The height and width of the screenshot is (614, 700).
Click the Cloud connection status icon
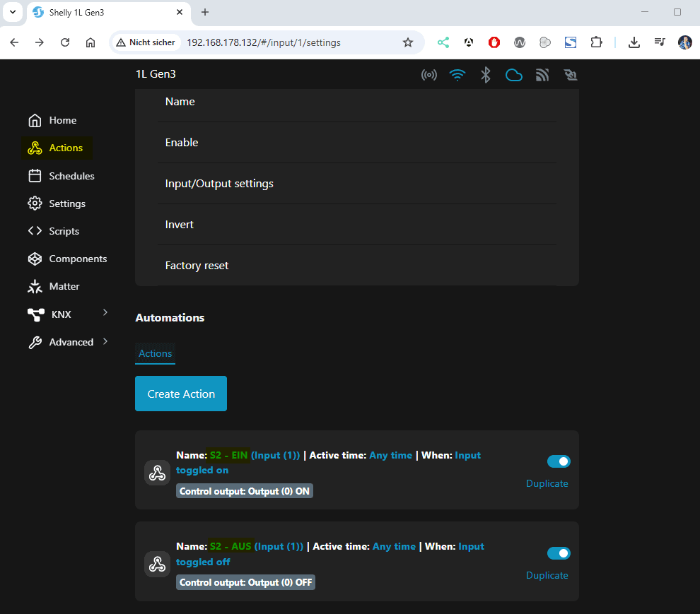tap(514, 75)
